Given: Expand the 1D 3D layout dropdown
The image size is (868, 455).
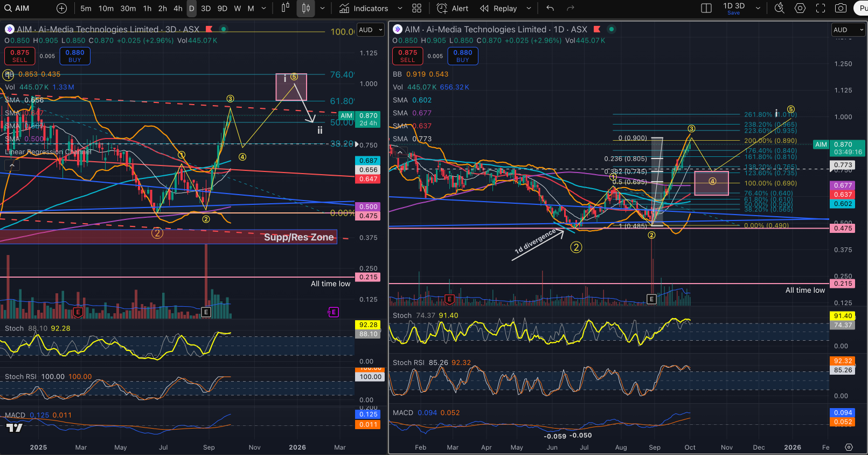Looking at the screenshot, I should [x=758, y=9].
